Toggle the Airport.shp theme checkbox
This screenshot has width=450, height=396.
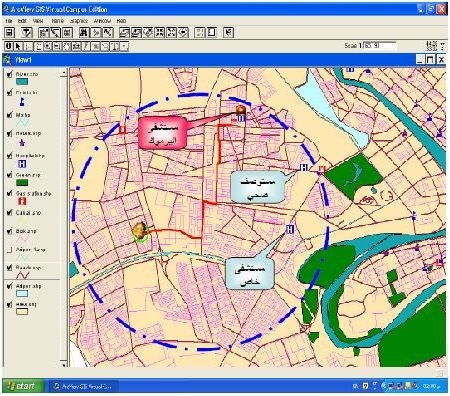9,286
